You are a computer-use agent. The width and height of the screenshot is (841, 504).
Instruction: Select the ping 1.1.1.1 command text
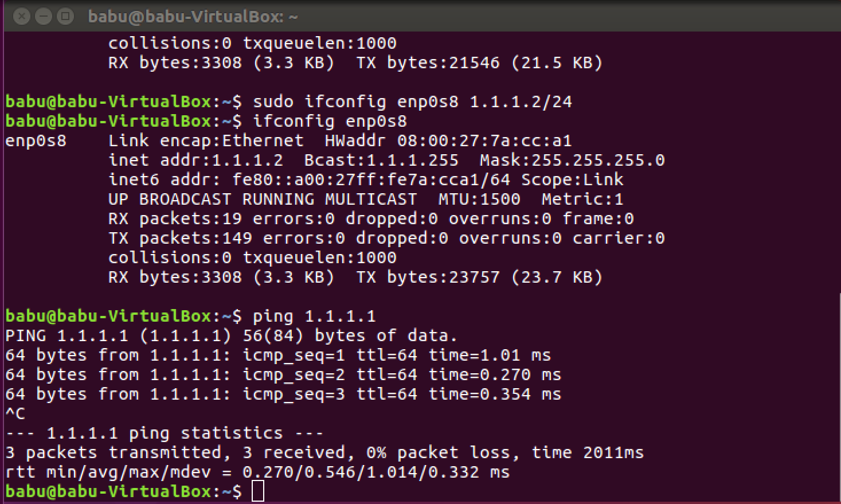[x=315, y=316]
